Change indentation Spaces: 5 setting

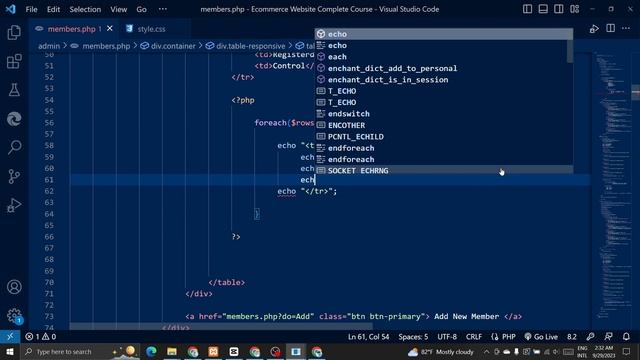[413, 337]
